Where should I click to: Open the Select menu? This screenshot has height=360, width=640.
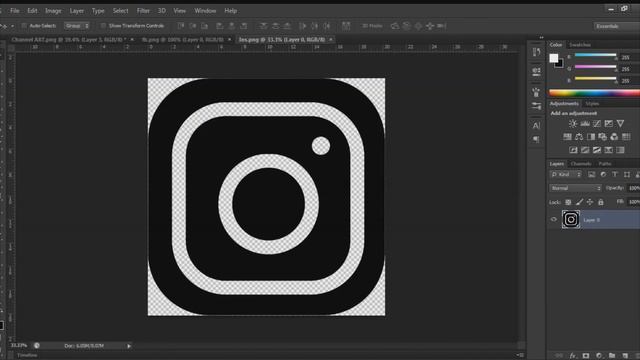click(x=120, y=11)
